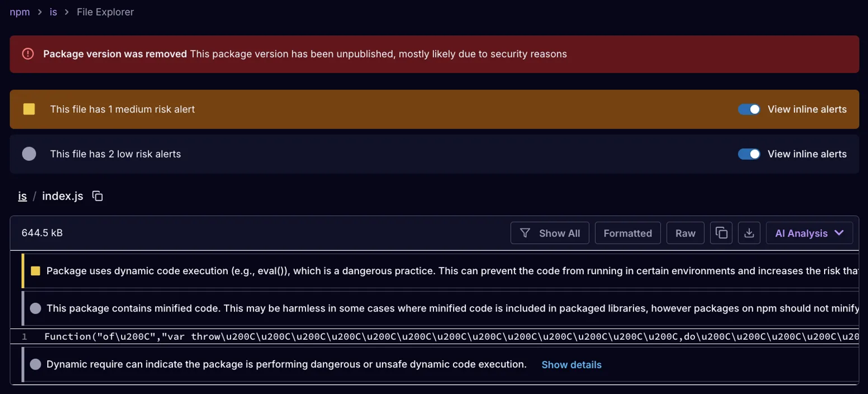Open Show details for Dynamic require alert
This screenshot has width=868, height=394.
(x=571, y=365)
